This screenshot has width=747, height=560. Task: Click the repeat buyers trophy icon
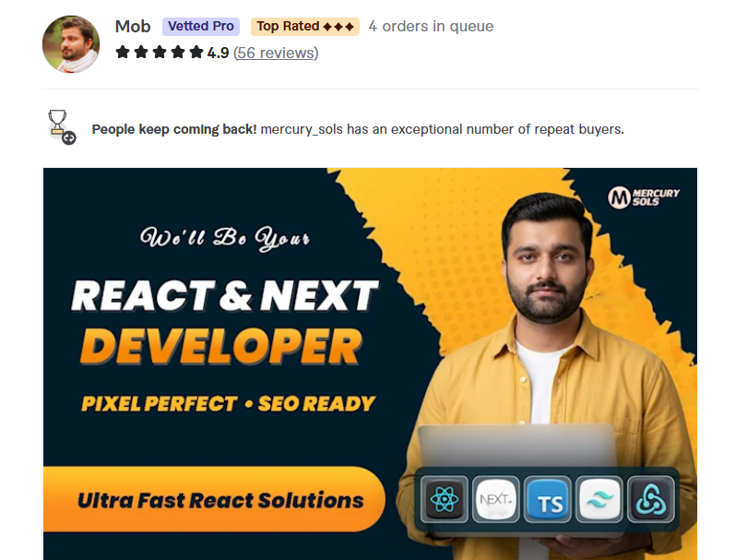point(62,127)
